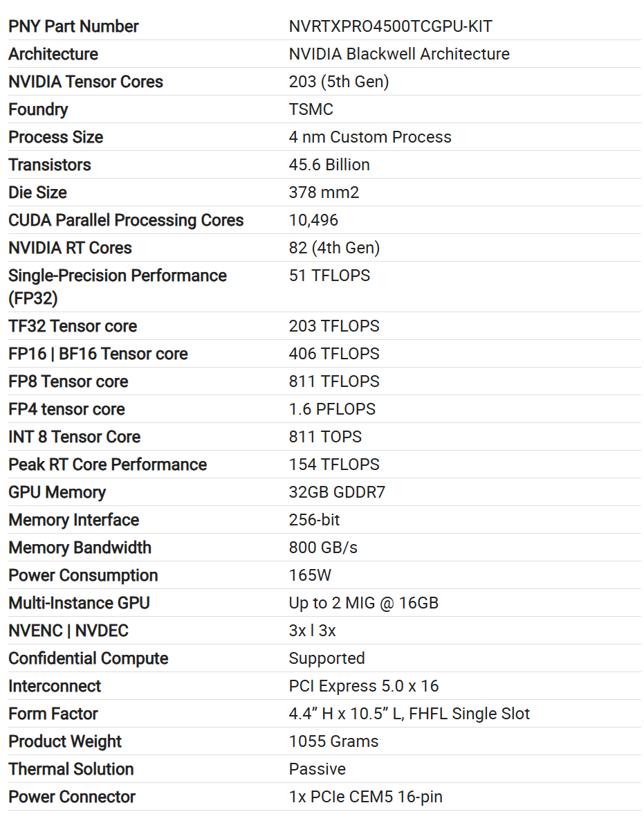Click the 1x PCIe CEM5 16-pin value
644x821 pixels.
365,797
